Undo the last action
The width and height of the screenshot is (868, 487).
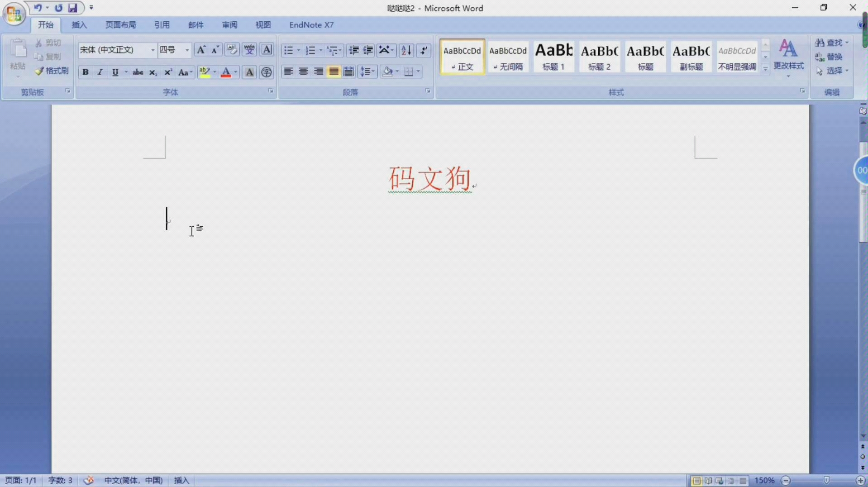(38, 8)
